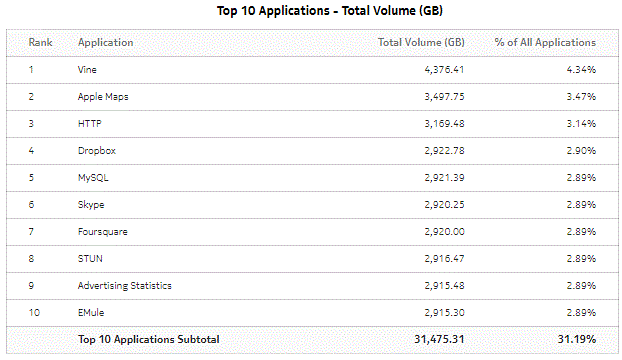622x360 pixels.
Task: Click the Top 10 Applications Subtotal label
Action: tap(149, 340)
